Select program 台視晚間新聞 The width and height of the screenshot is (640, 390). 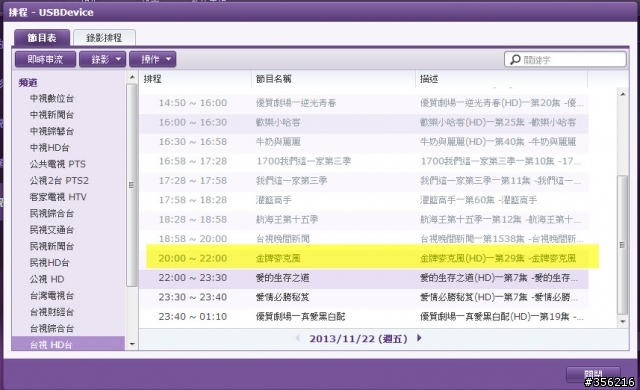coord(282,239)
